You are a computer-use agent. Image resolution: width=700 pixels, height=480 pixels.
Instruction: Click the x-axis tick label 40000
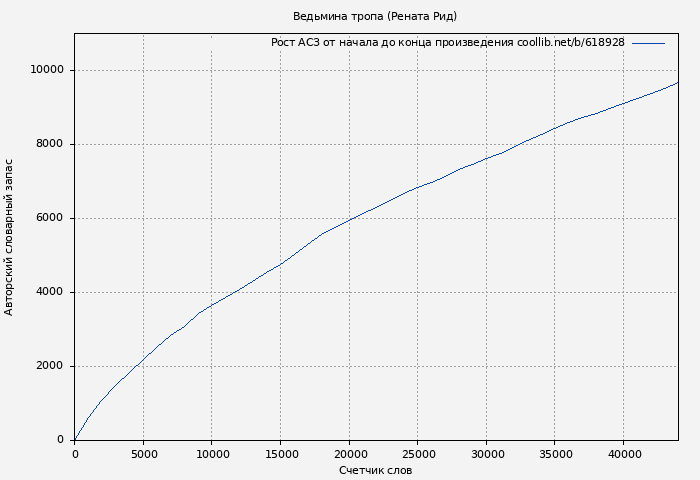[x=623, y=453]
